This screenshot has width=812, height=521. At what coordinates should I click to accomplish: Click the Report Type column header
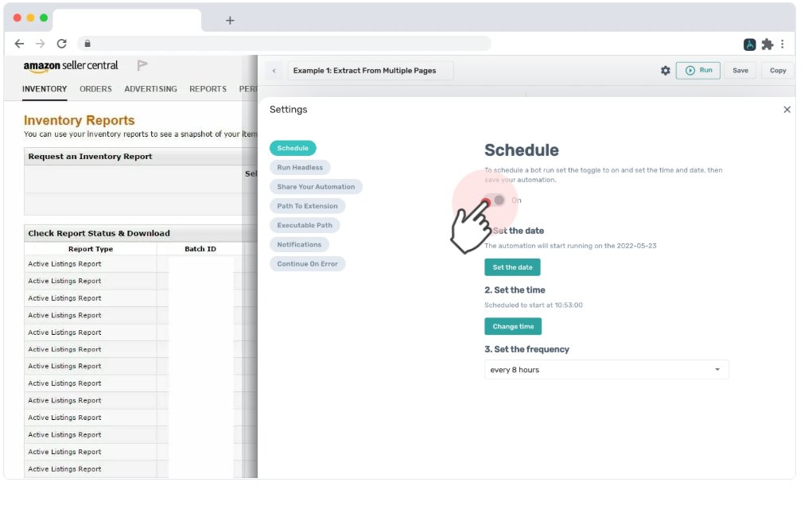(x=91, y=249)
